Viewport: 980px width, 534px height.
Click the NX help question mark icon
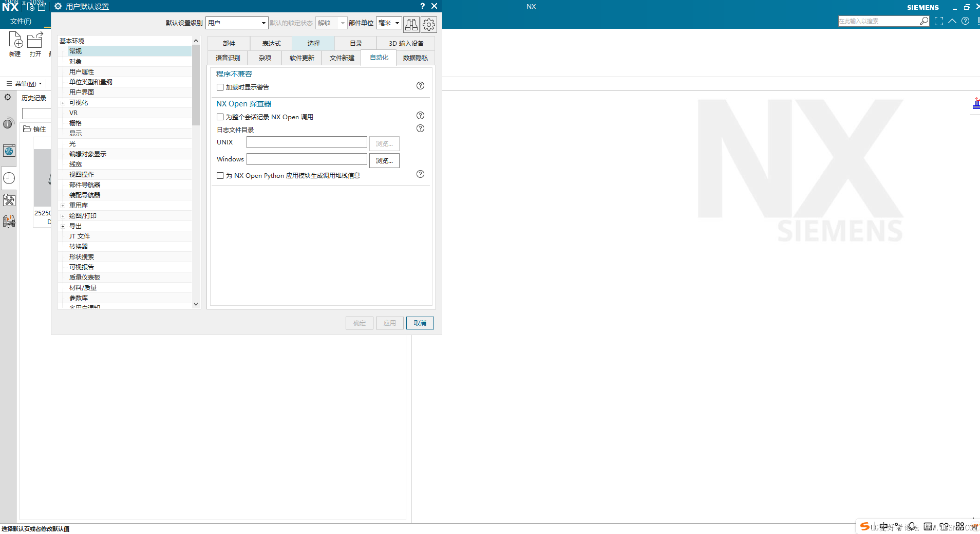click(x=966, y=21)
